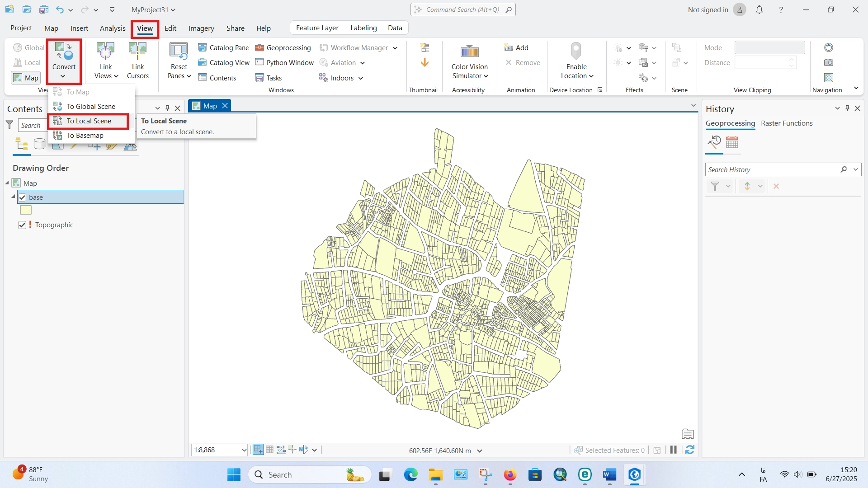Open the Convert view dropdown button
This screenshot has width=868, height=488.
coord(64,61)
